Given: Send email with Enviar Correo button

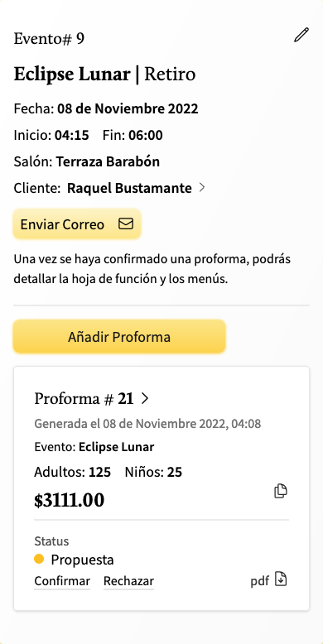Looking at the screenshot, I should (77, 224).
